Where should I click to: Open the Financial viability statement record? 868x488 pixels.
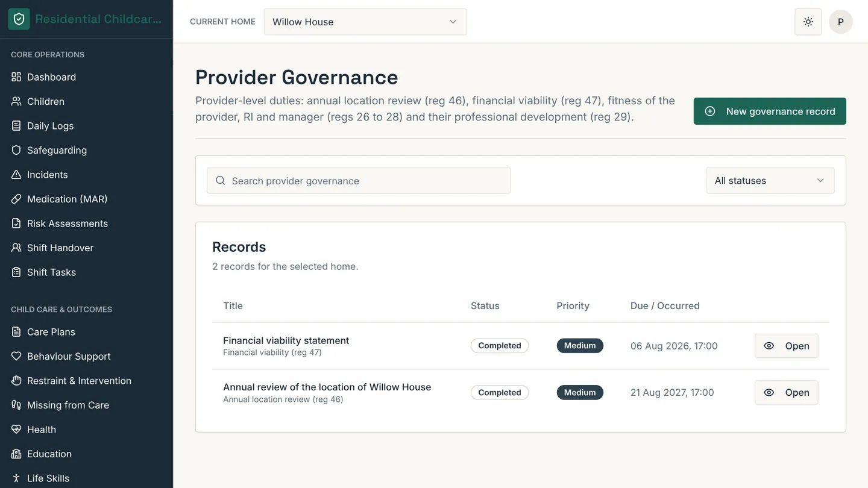(787, 346)
